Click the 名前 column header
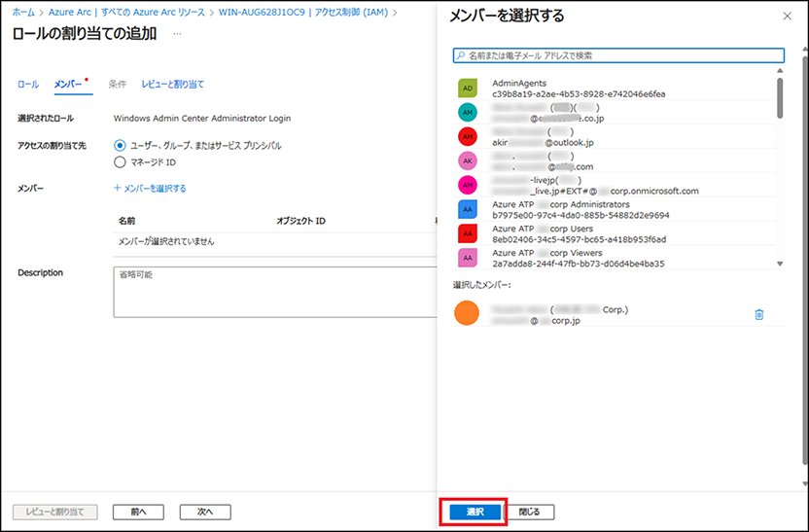The width and height of the screenshot is (809, 532). [x=126, y=221]
